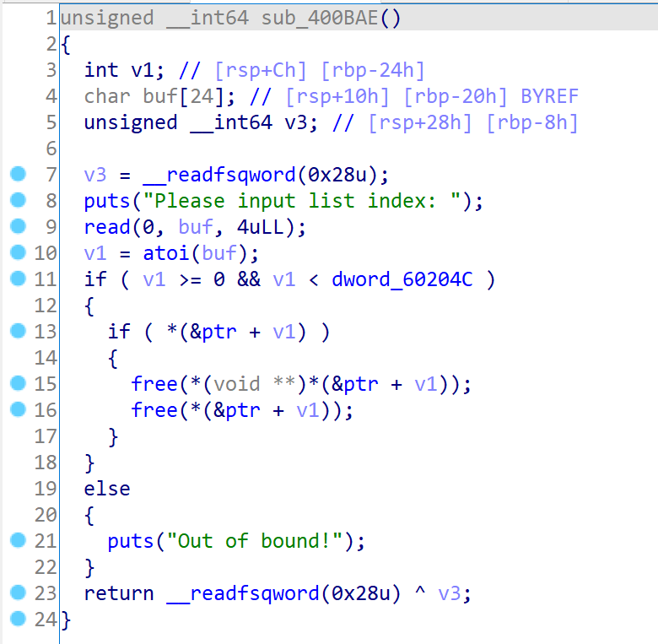Toggle breakpoint dot on line 10
The image size is (658, 644).
point(18,252)
